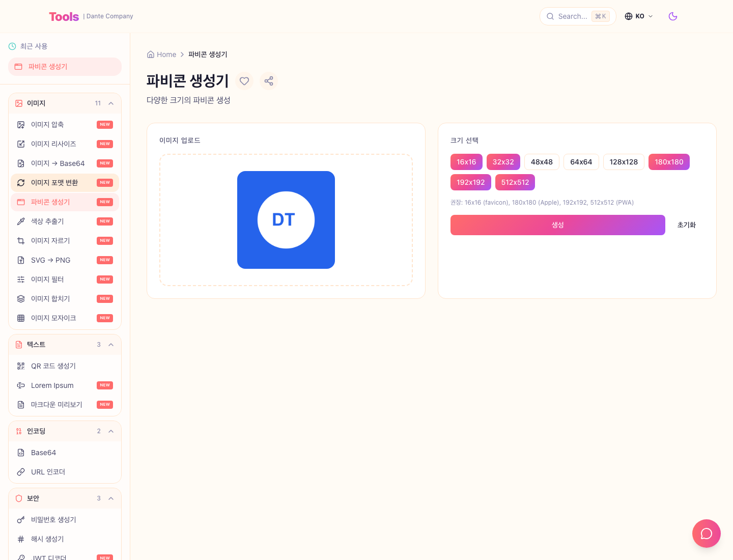
Task: Click the 이미지 → Base64 icon
Action: (21, 163)
